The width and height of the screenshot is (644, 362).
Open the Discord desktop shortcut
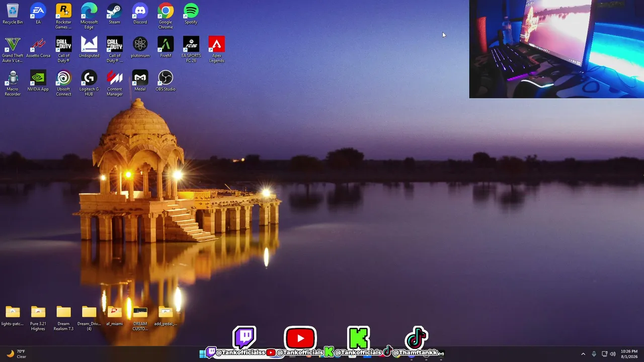coord(140,14)
